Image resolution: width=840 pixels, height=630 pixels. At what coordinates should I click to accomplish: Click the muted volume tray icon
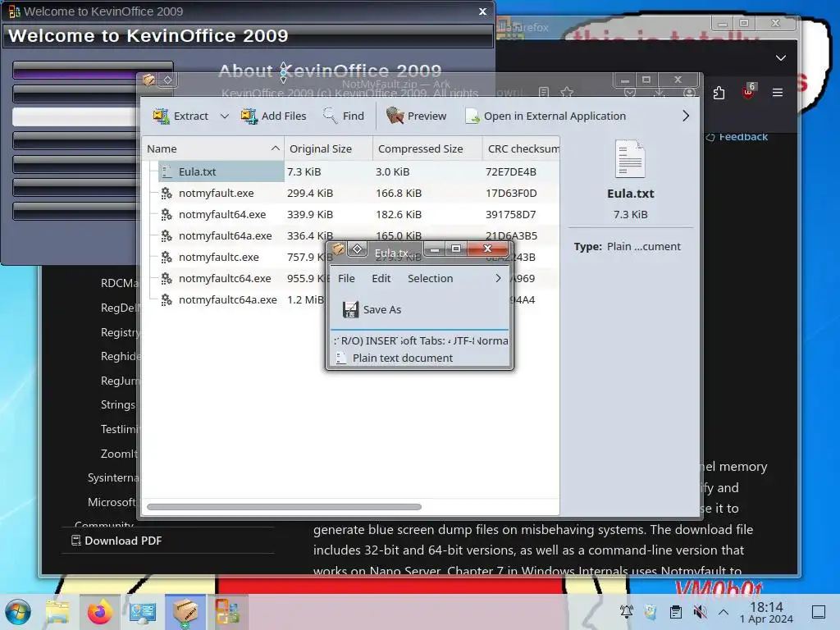click(x=699, y=612)
